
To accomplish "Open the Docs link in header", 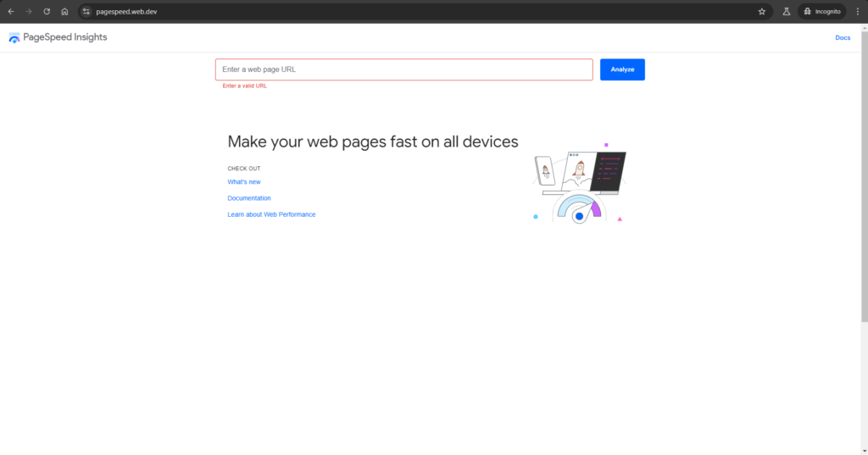I will [843, 37].
